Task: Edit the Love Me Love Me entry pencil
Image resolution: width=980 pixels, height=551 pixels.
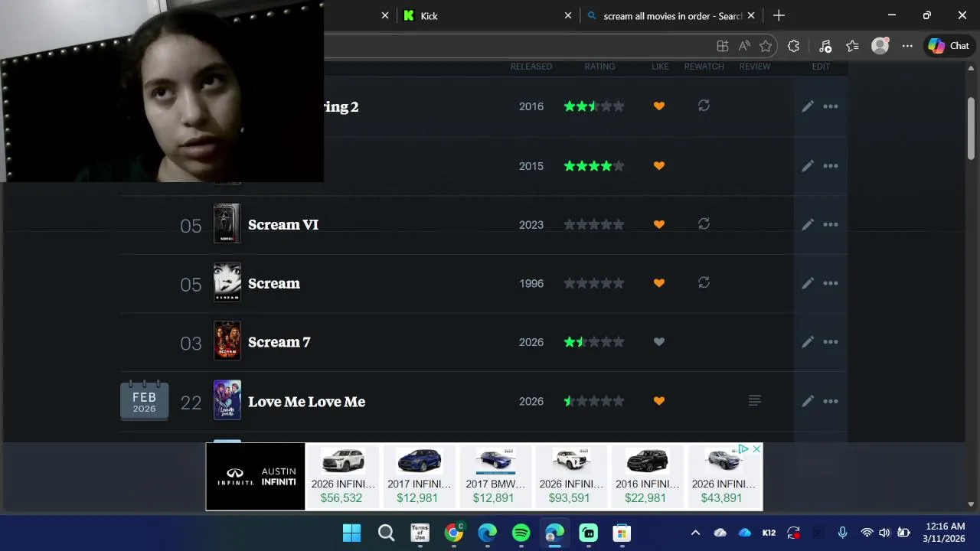Action: (808, 401)
